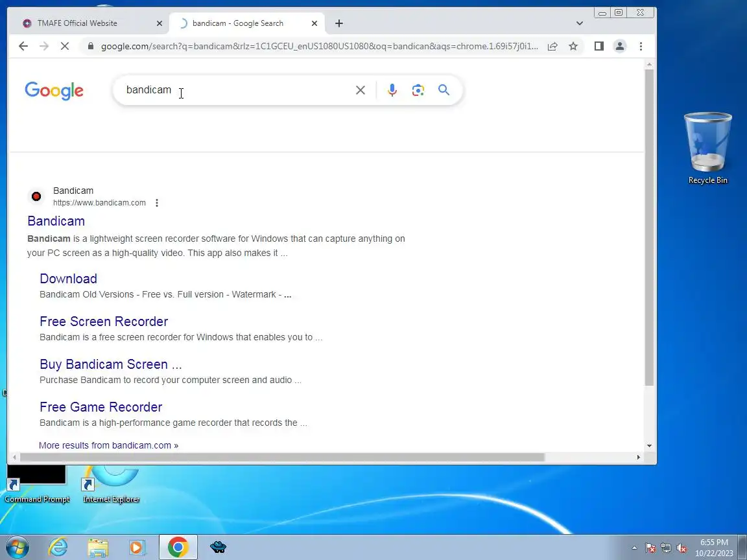
Task: Open the Bandicam main result link
Action: click(56, 221)
